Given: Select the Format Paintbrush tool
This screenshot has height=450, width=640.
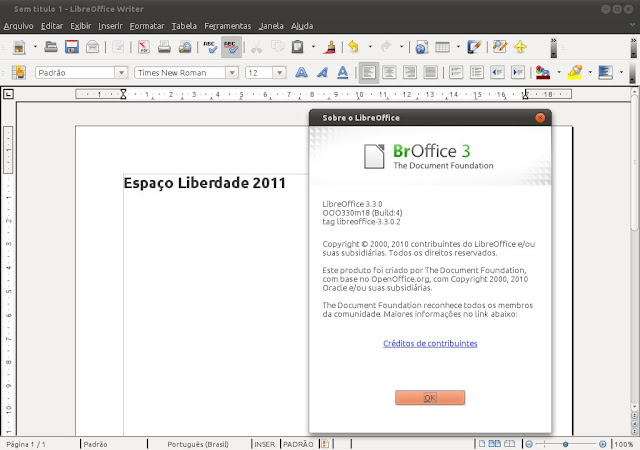Looking at the screenshot, I should click(x=329, y=47).
